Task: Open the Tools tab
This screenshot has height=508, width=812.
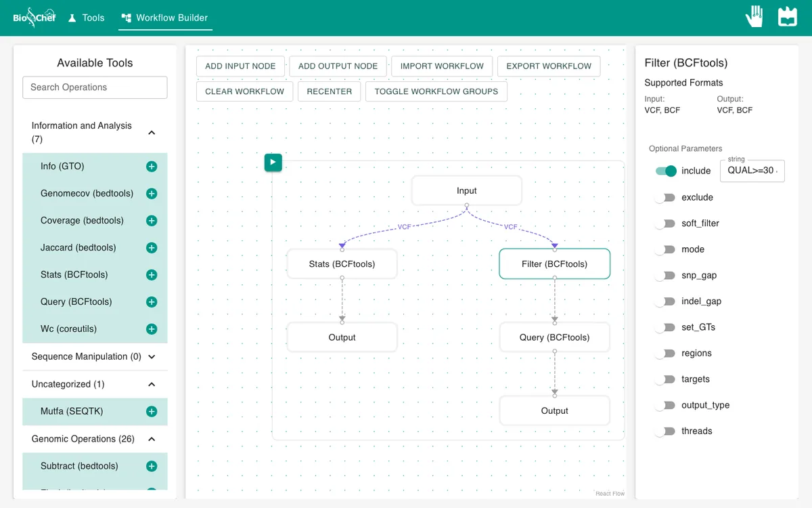Action: click(87, 18)
